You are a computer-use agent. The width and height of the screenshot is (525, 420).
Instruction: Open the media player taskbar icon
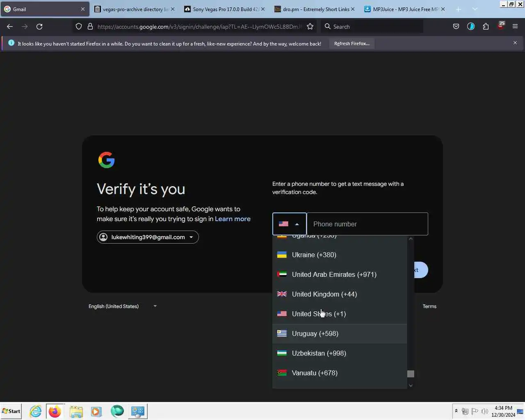96,411
